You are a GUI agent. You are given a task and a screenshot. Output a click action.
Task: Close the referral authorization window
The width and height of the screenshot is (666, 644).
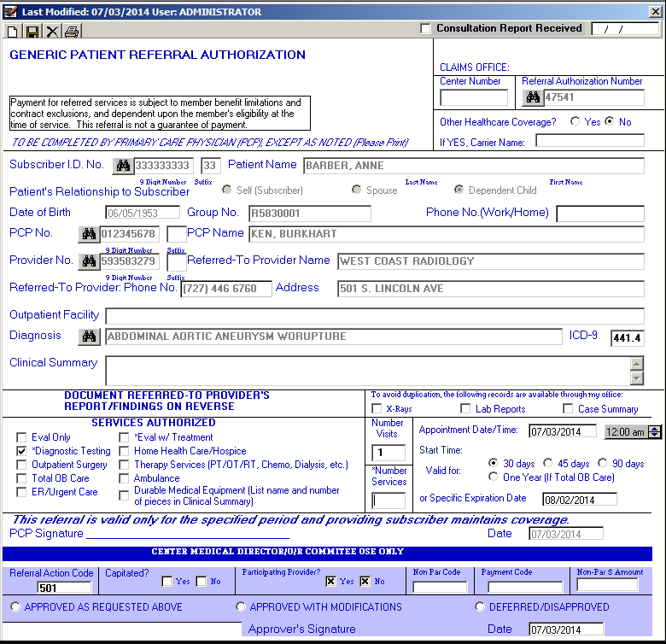click(x=656, y=11)
